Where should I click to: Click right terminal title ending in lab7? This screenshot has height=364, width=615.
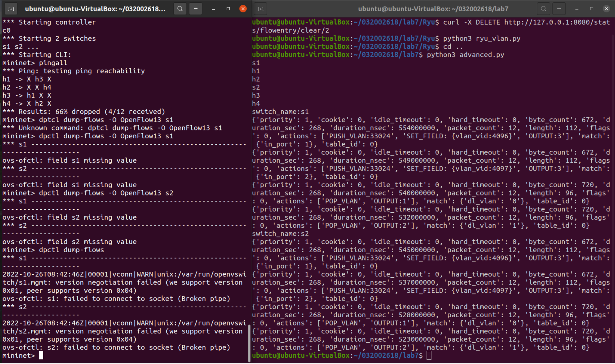433,9
